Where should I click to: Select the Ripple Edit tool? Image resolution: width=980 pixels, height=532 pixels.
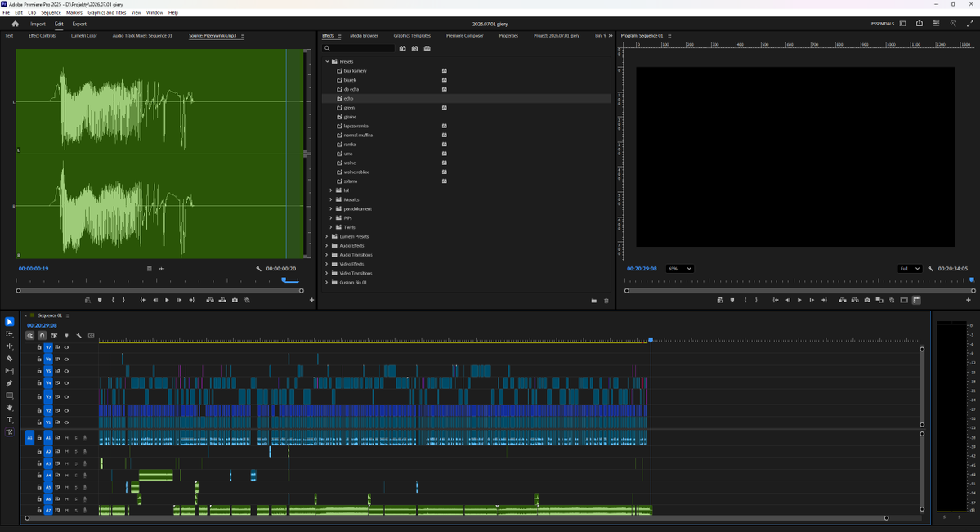[x=9, y=346]
